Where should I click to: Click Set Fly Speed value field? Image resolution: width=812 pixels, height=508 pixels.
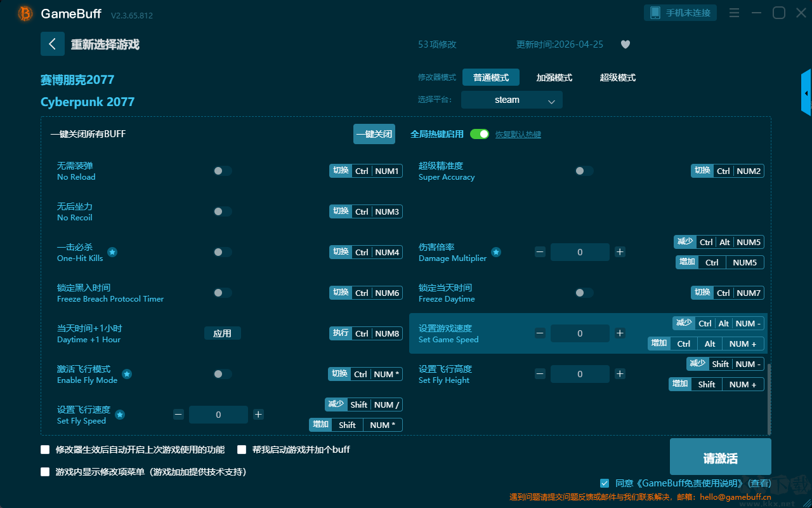218,415
